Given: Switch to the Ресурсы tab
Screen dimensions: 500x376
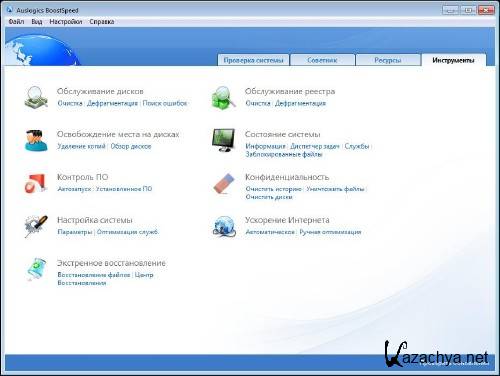Looking at the screenshot, I should tap(388, 60).
